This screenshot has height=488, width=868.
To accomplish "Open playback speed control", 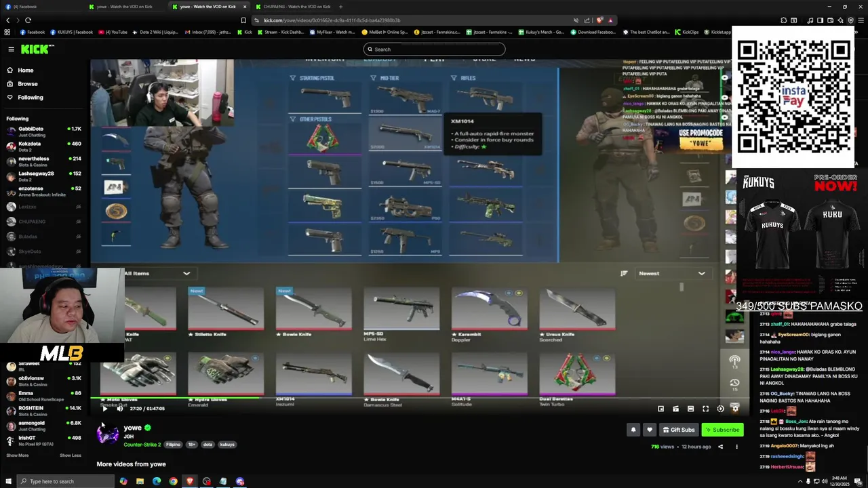I will click(720, 409).
